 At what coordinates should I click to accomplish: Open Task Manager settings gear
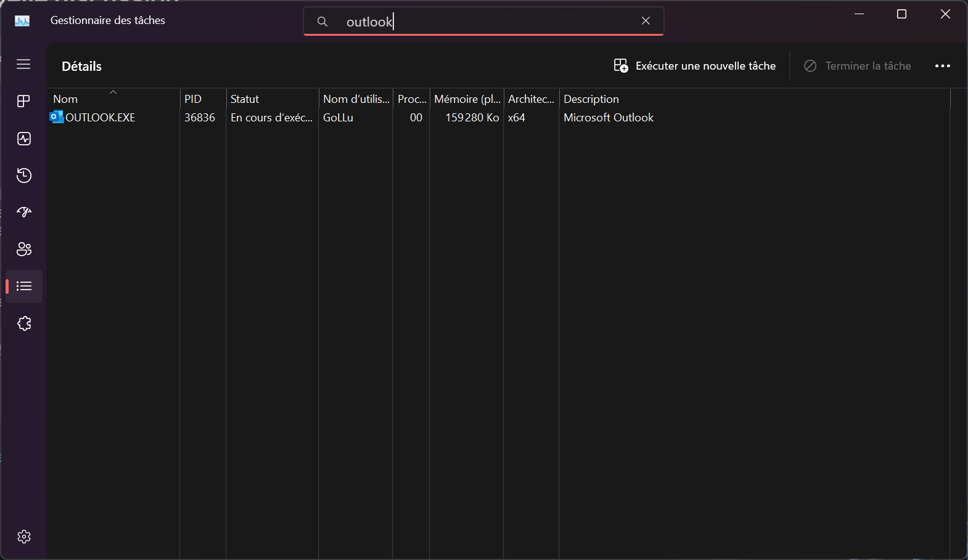click(23, 537)
